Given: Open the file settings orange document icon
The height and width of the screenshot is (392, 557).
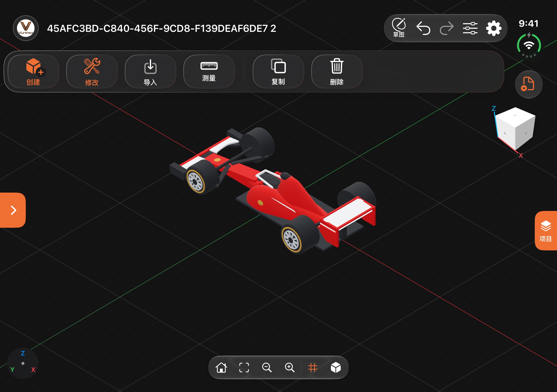Looking at the screenshot, I should tap(529, 84).
